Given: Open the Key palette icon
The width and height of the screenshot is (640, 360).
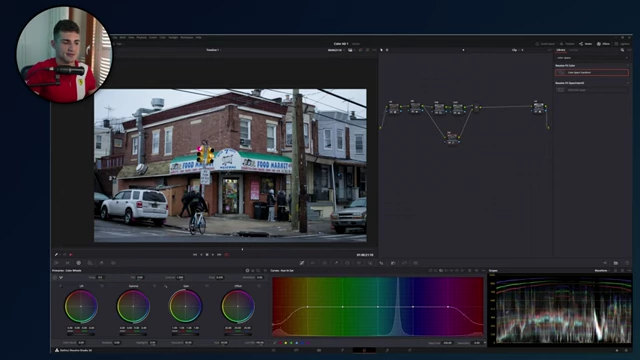Looking at the screenshot, I should click(x=393, y=263).
